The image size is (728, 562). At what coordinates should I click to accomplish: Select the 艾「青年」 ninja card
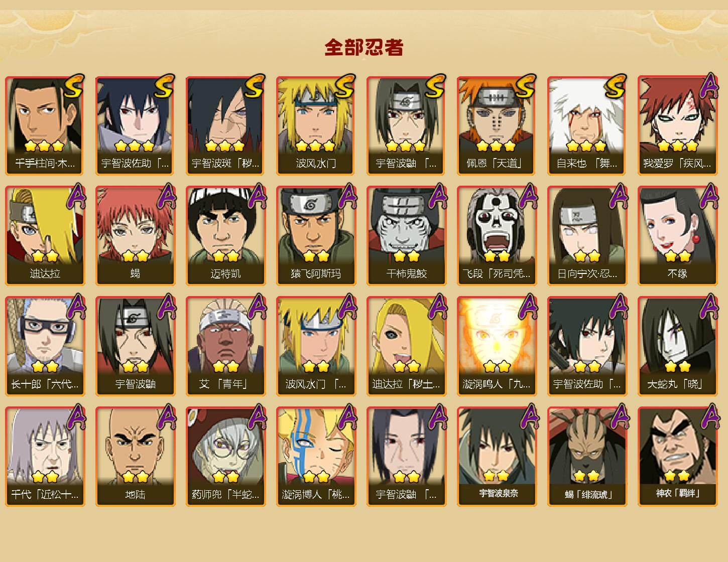(225, 346)
